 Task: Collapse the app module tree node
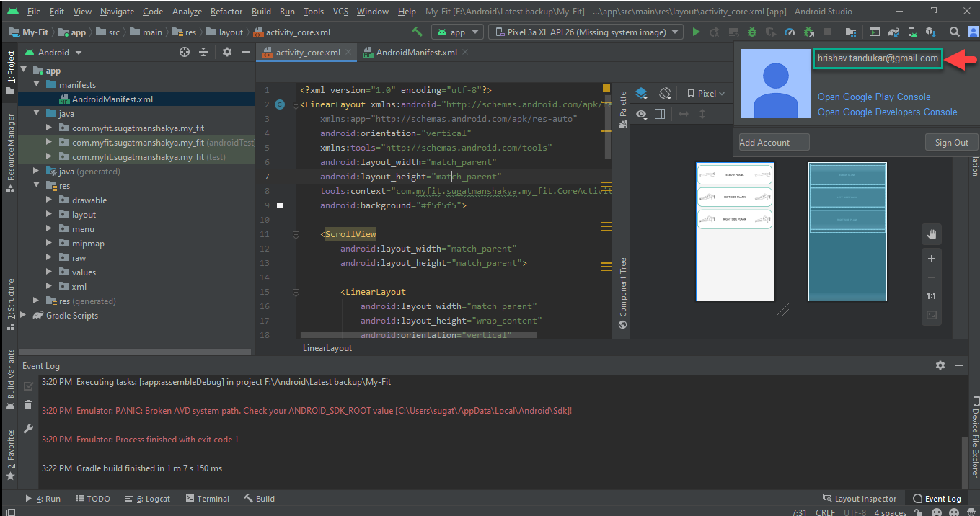[24, 70]
